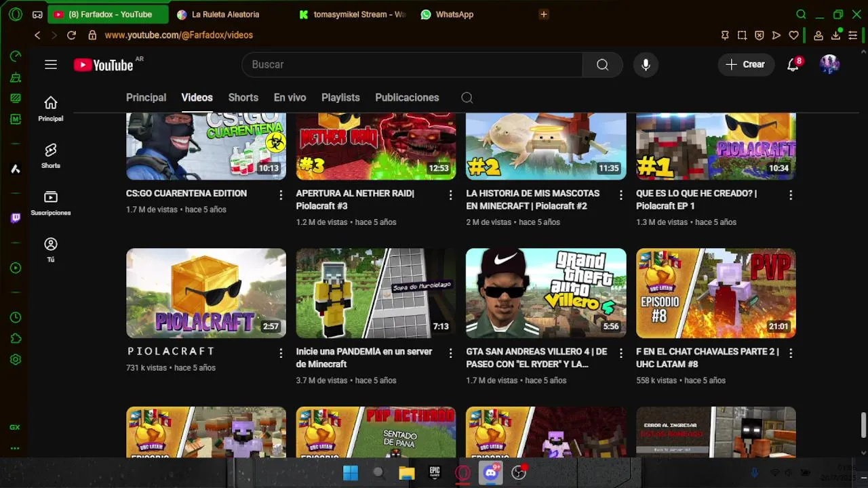Open new tab with the plus button
The width and height of the screenshot is (868, 488).
tap(543, 14)
